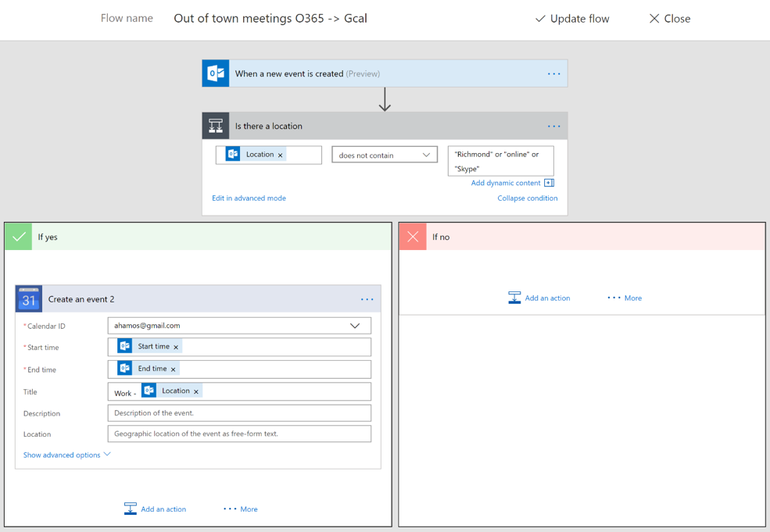Click the event Location input field
This screenshot has height=532, width=770.
[x=239, y=434]
